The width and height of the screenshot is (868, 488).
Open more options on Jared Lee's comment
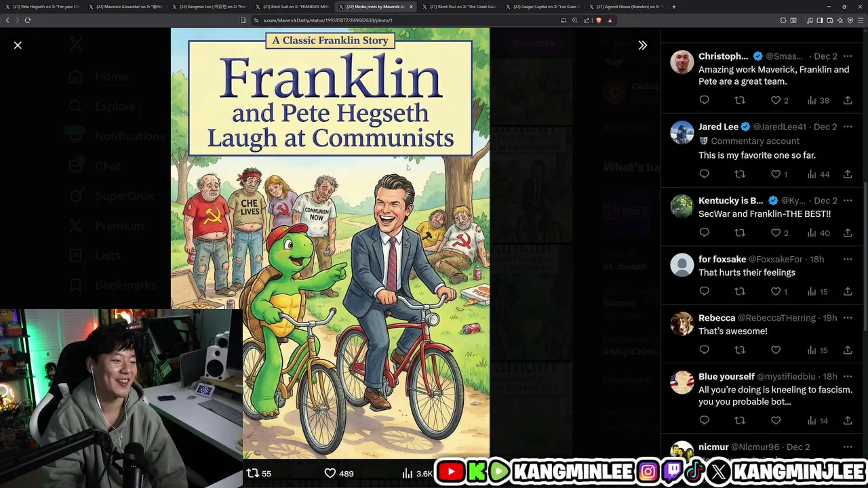[848, 127]
